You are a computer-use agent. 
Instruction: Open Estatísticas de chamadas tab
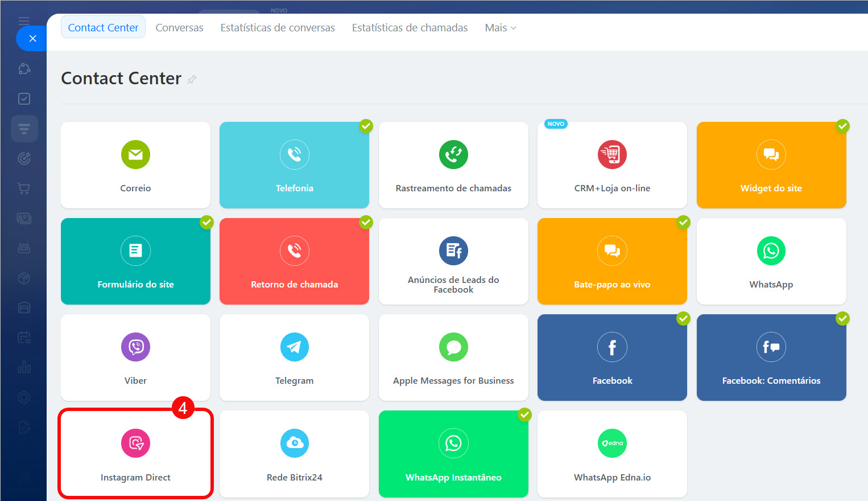pyautogui.click(x=410, y=27)
